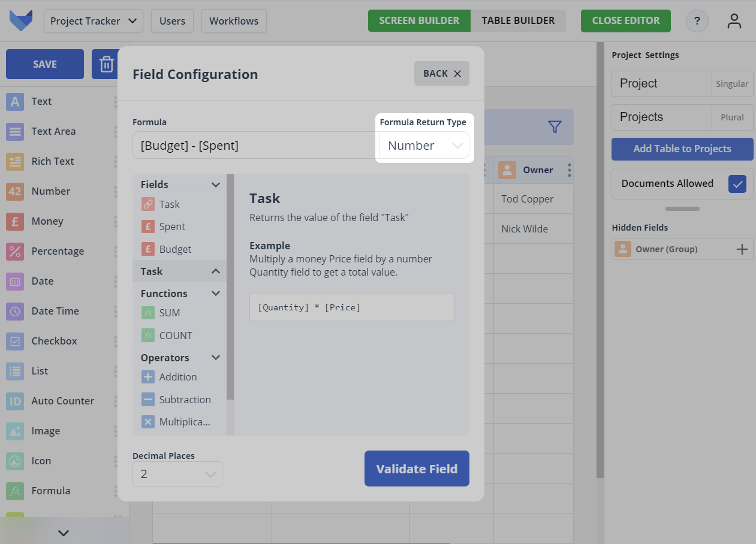Select the List field icon

pos(15,371)
